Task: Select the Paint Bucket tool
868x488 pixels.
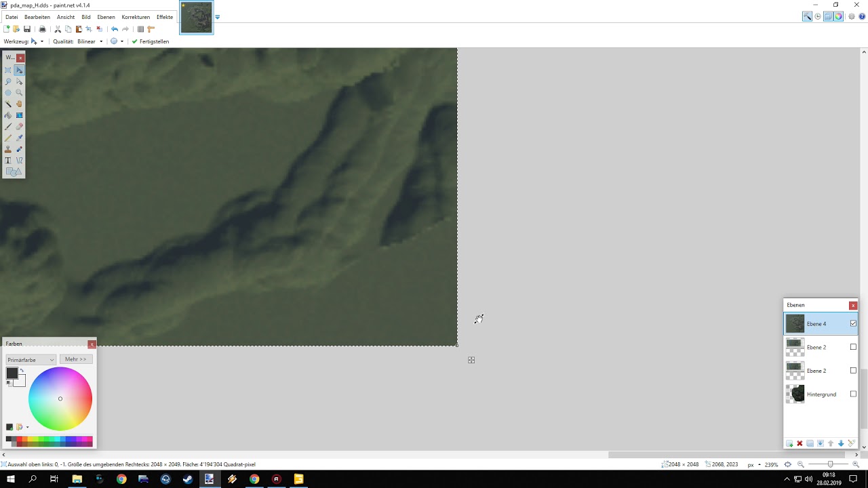Action: point(8,115)
